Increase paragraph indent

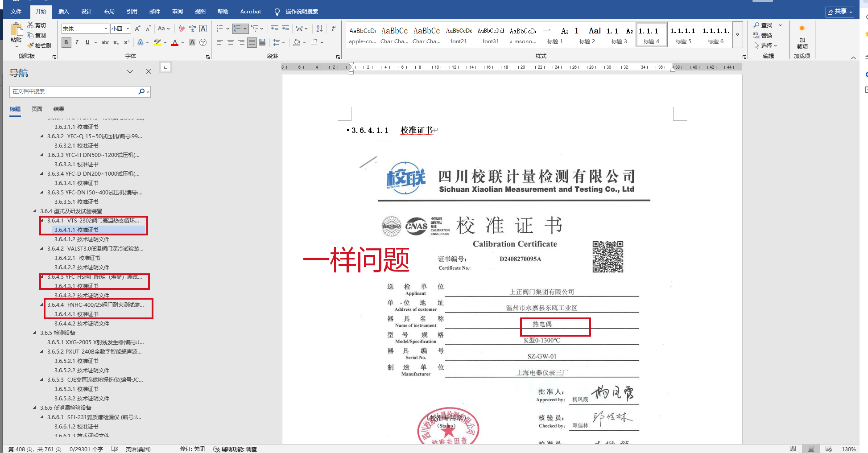coord(285,29)
